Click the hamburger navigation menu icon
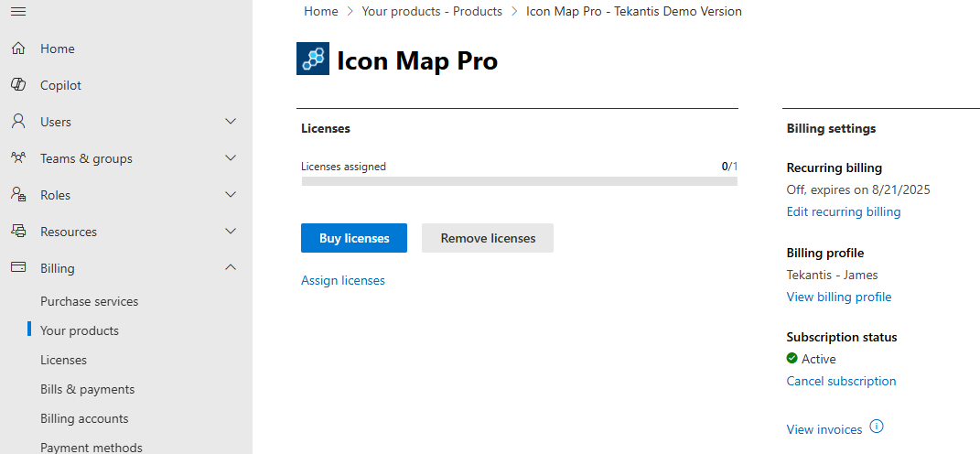Image resolution: width=980 pixels, height=454 pixels. (18, 11)
